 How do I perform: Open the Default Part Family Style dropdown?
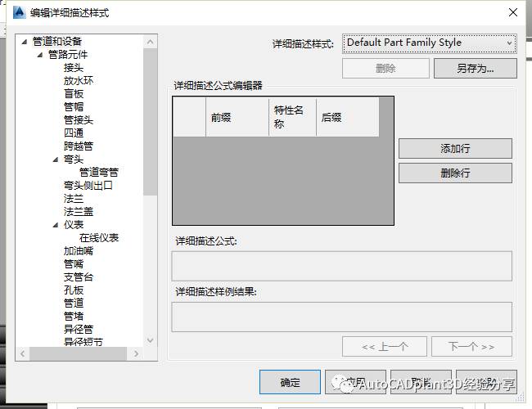[430, 43]
